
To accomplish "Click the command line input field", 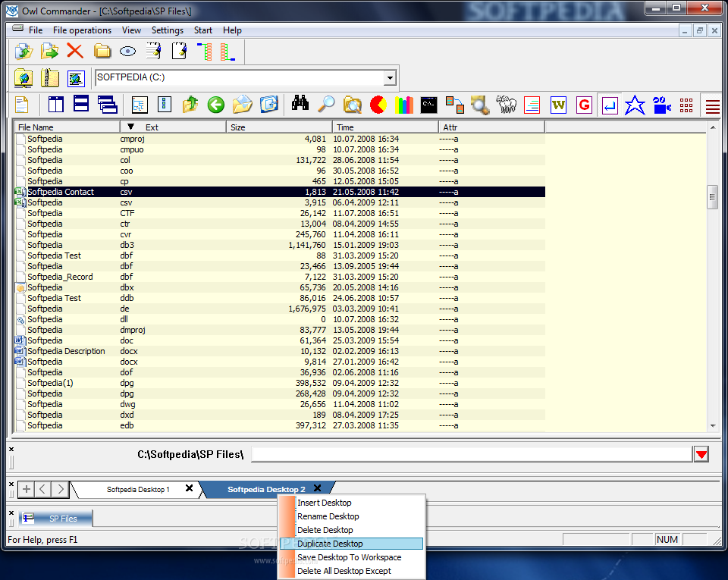I will pyautogui.click(x=472, y=454).
